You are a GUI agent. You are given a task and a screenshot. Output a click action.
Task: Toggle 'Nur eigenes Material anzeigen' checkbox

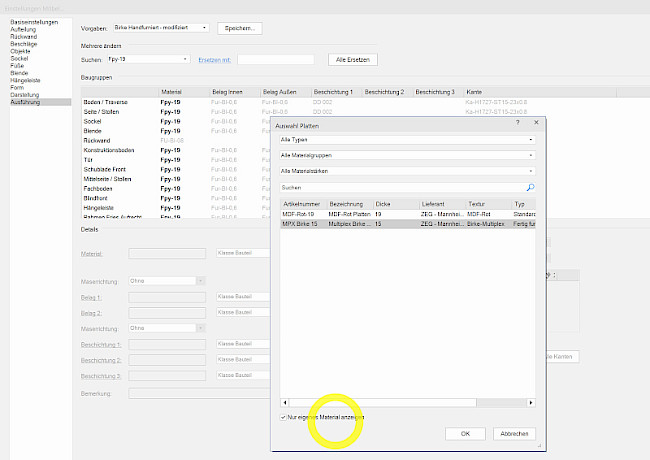coord(284,417)
